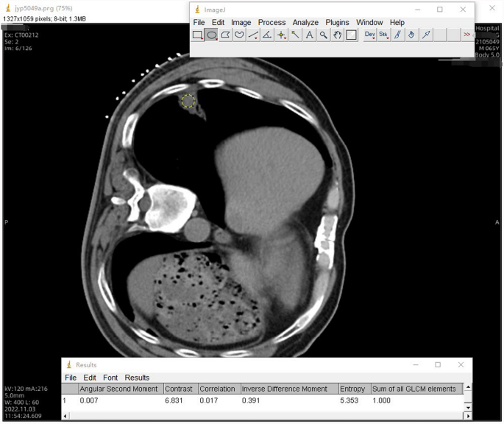Click Results horizontal scrollbar right arrow

(468, 417)
